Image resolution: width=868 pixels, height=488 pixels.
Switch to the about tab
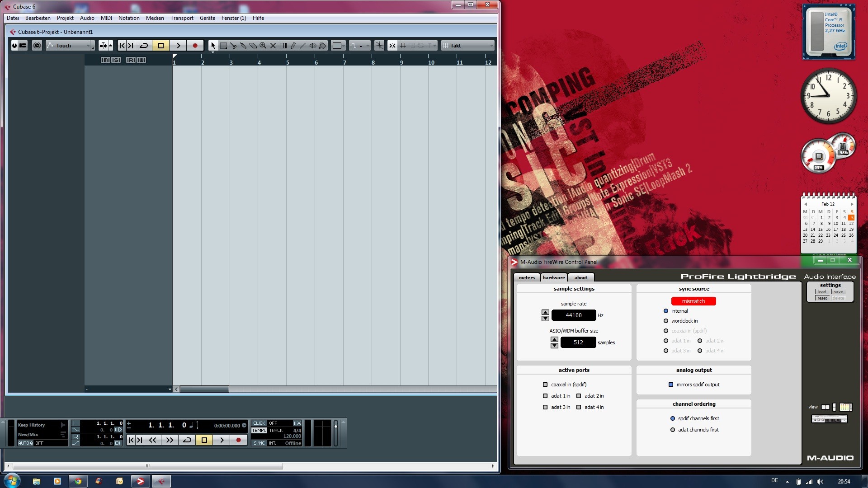pyautogui.click(x=581, y=277)
